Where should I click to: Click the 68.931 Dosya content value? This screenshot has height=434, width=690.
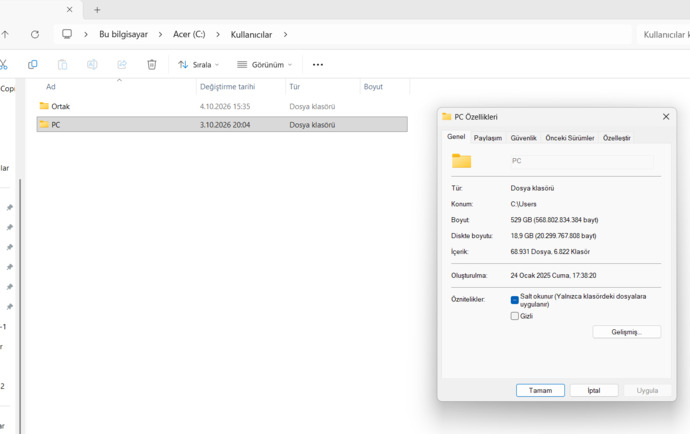click(550, 252)
